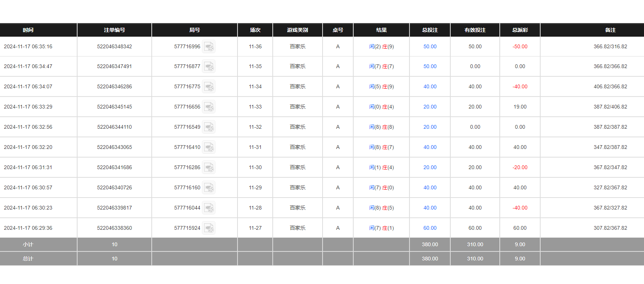
Task: Open the video icon next to 577716410
Action: 209,147
